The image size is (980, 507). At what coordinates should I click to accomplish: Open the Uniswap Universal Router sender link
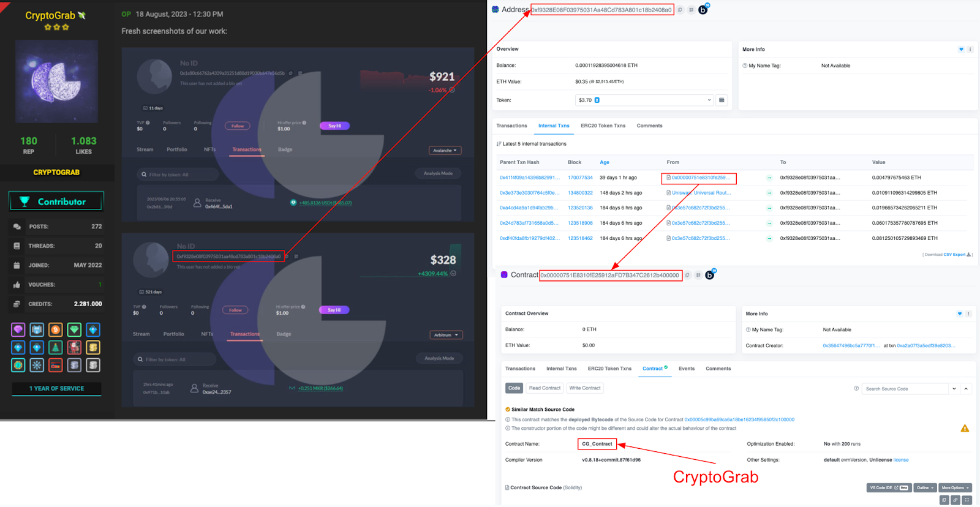(701, 193)
